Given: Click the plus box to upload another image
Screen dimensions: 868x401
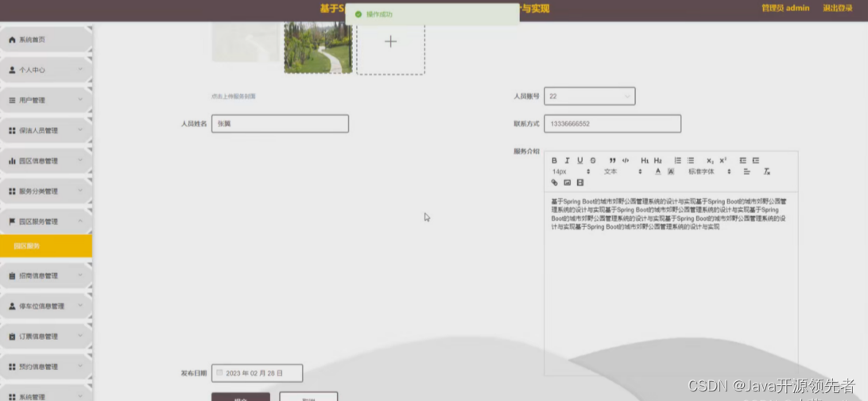Looking at the screenshot, I should 390,48.
